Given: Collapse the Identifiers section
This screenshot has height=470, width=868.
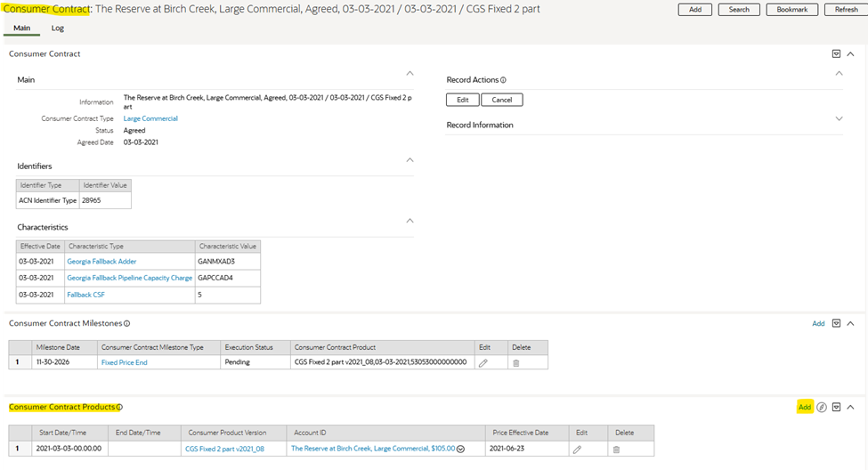Looking at the screenshot, I should 409,160.
